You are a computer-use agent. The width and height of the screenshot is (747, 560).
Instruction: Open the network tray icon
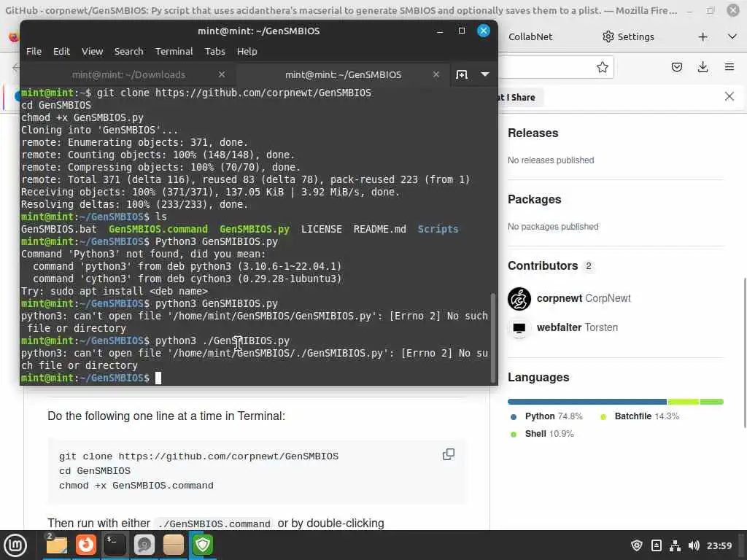point(675,545)
